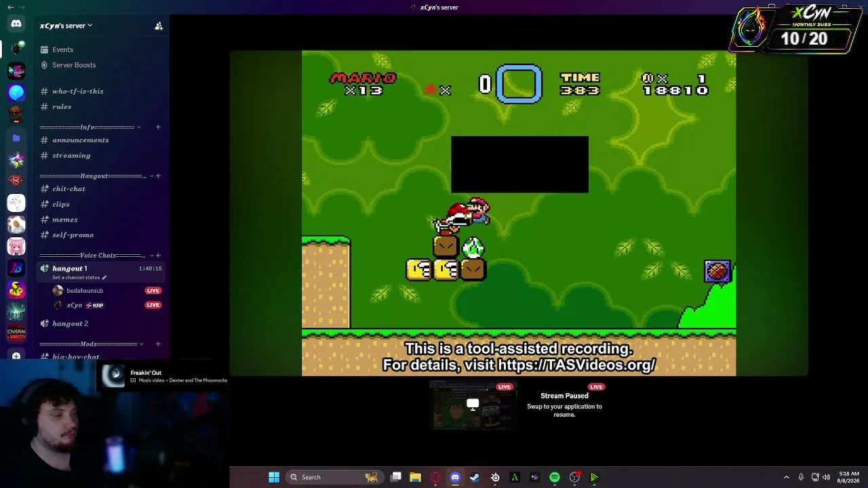Screen dimensions: 868x488
Task: Create channel in the Mods category
Action: [x=158, y=344]
